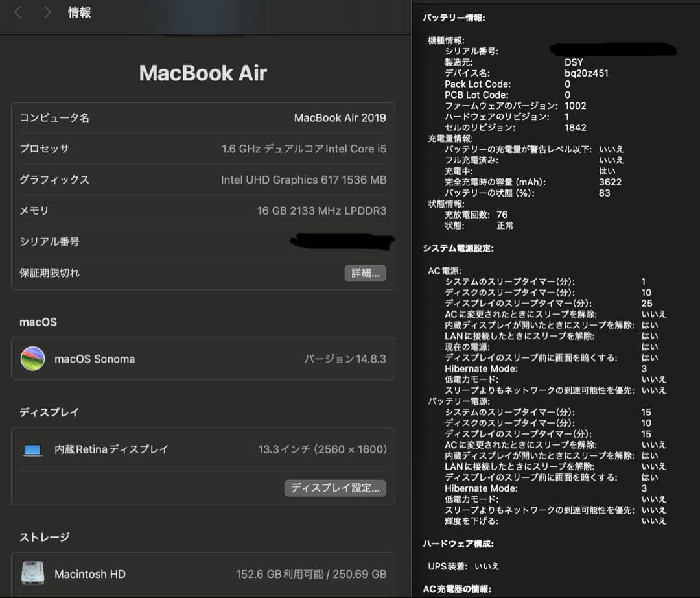Click the built-in Retina display laptop icon
The width and height of the screenshot is (700, 598).
(x=32, y=449)
